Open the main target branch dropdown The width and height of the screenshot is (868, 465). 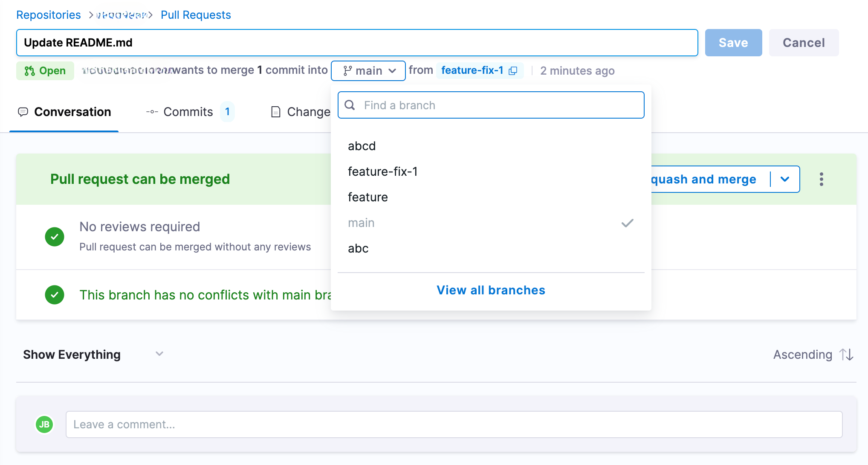(368, 71)
